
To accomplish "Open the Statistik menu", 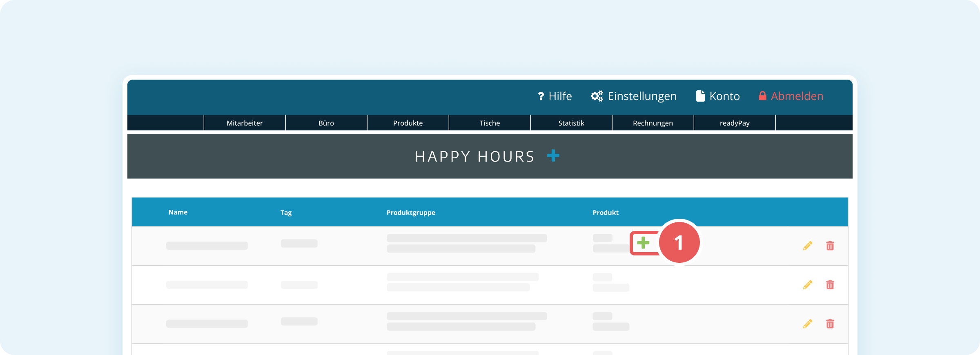I will click(x=571, y=123).
